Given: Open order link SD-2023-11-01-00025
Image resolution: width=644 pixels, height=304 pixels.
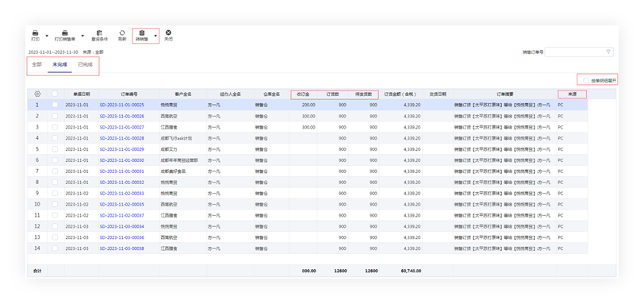Looking at the screenshot, I should [x=122, y=105].
